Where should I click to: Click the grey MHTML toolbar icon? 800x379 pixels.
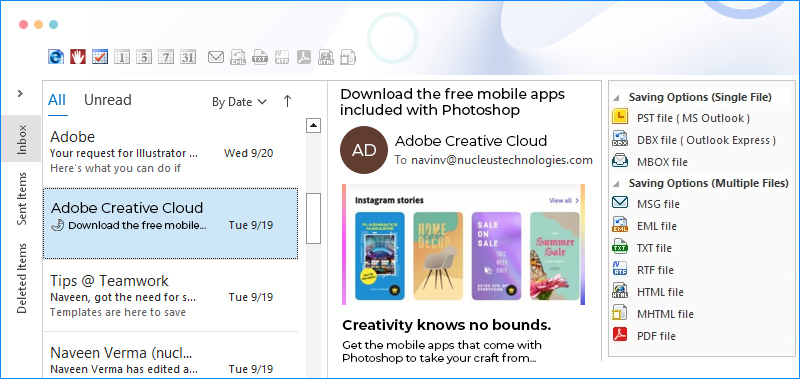pos(348,57)
